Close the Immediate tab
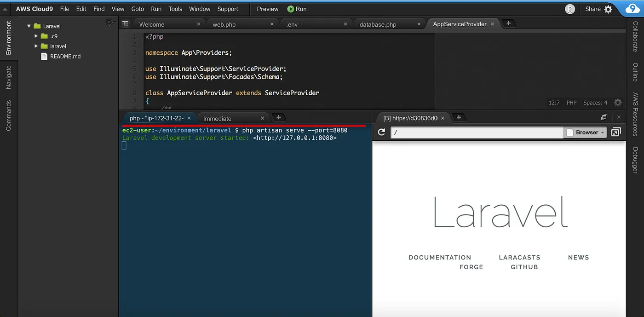Screen dimensions: 644x317 [x=263, y=118]
